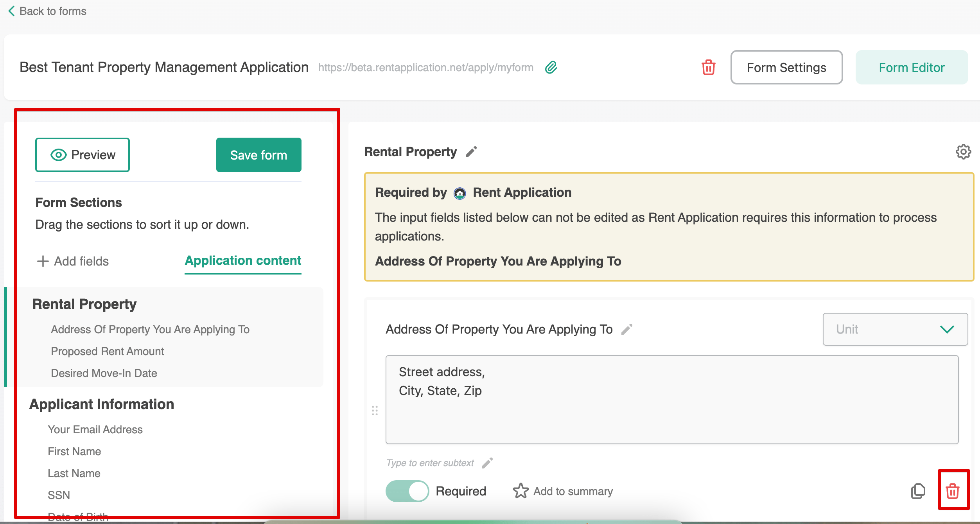Select Proposed Rent Amount in Form Sections

(x=107, y=351)
